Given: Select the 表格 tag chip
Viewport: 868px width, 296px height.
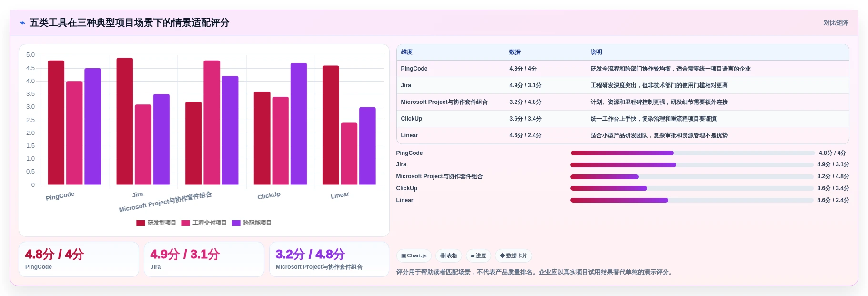Looking at the screenshot, I should (x=448, y=256).
